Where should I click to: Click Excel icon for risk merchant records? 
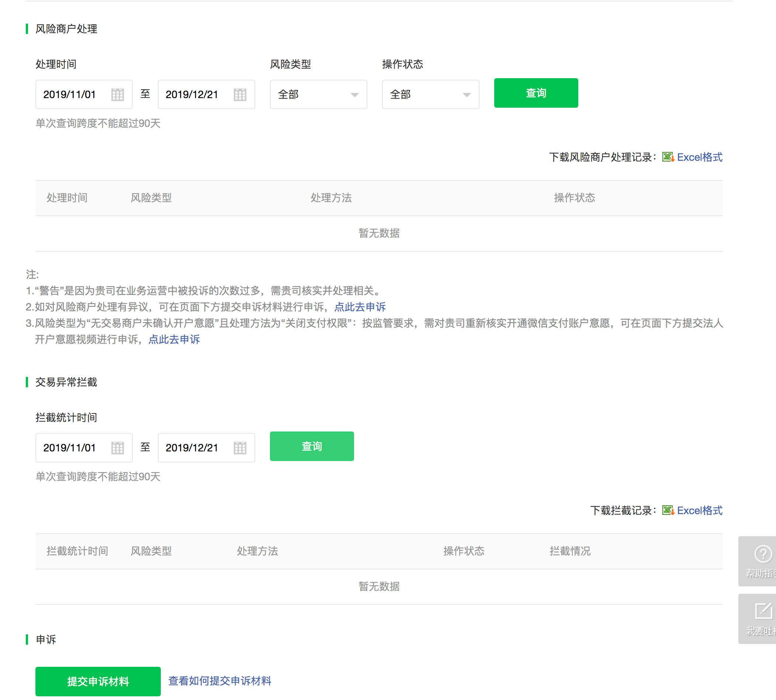click(x=668, y=157)
